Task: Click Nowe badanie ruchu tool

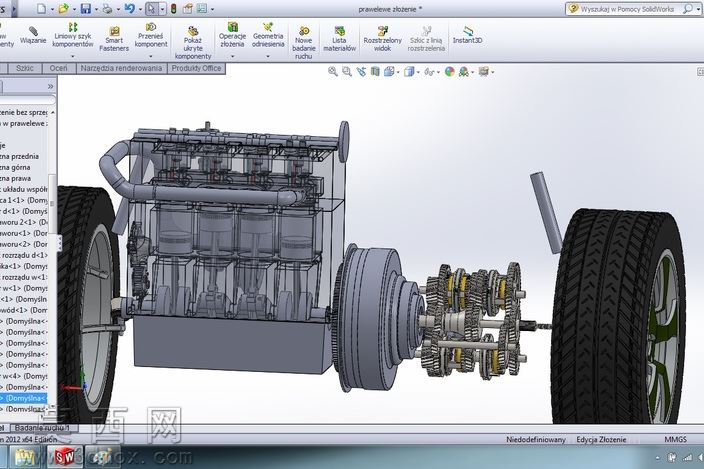Action: tap(304, 43)
